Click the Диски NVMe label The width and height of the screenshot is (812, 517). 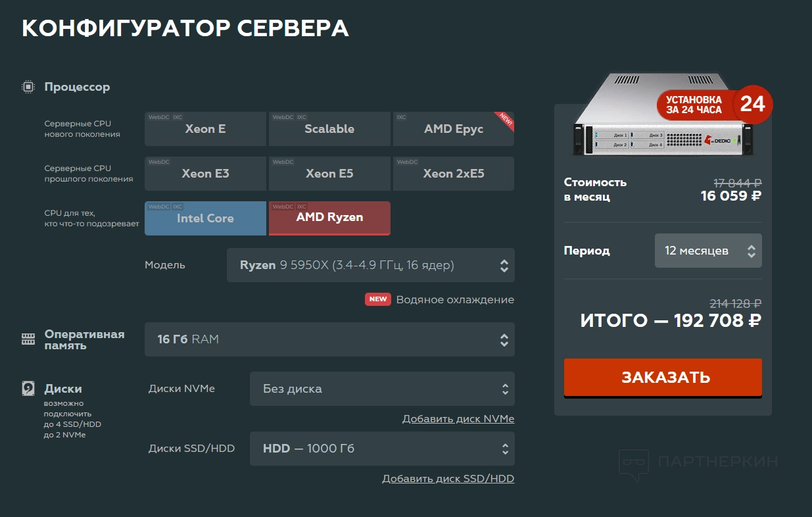[181, 389]
